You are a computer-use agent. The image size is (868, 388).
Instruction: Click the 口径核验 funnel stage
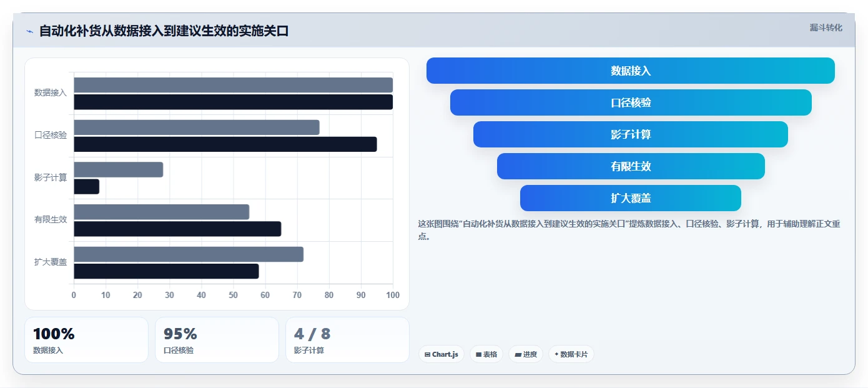631,102
